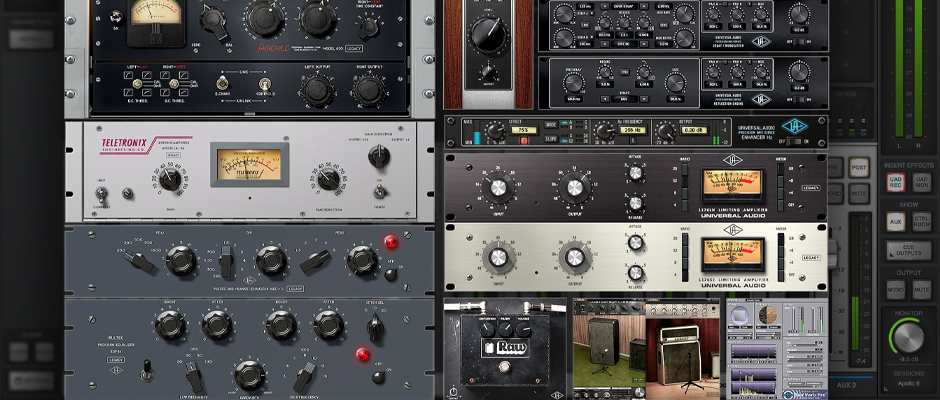Select ratio 4 on the silver 1176SE
The image size is (940, 400).
click(x=685, y=274)
